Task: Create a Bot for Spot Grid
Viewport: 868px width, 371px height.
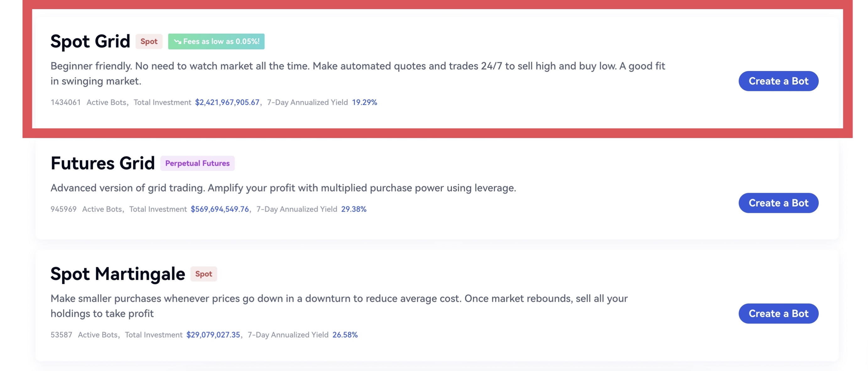Action: (x=778, y=81)
